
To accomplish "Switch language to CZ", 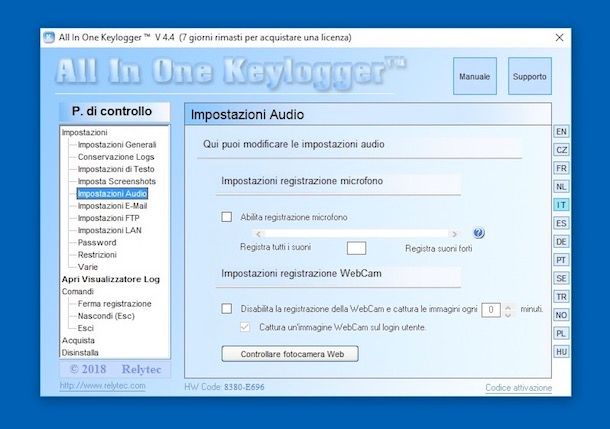I will point(561,150).
